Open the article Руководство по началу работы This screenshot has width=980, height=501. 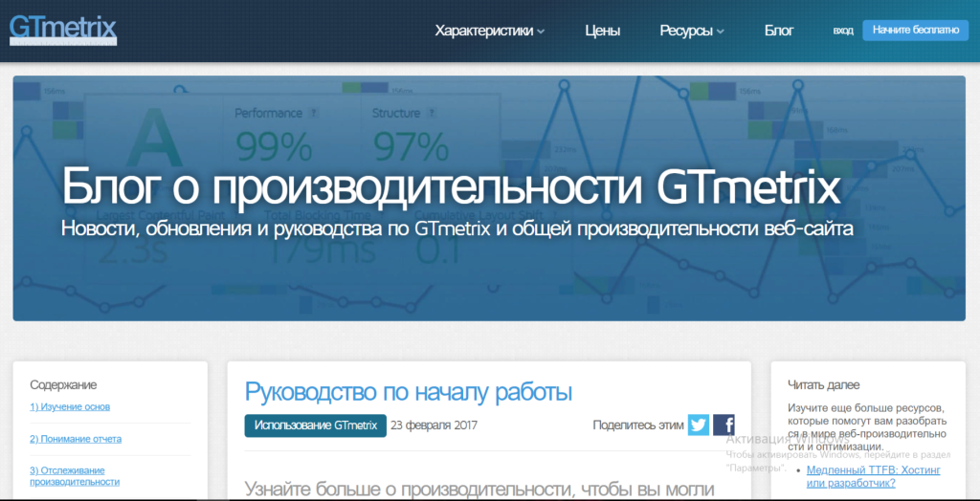point(408,392)
